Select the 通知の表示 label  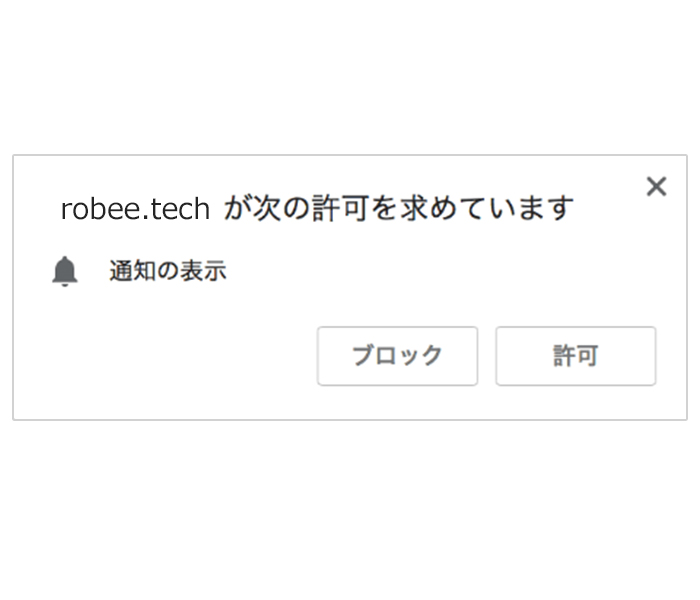pos(168,271)
